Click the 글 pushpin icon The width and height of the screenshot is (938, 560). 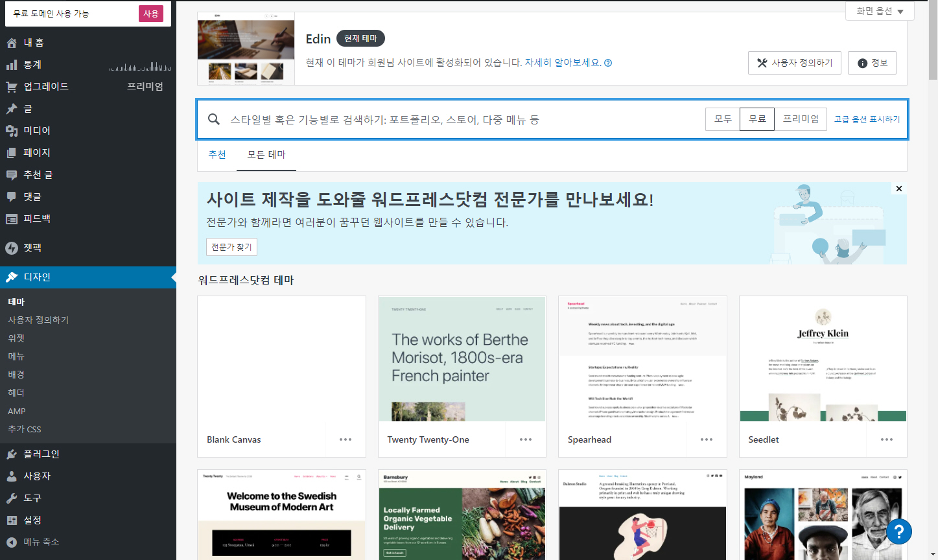tap(12, 109)
